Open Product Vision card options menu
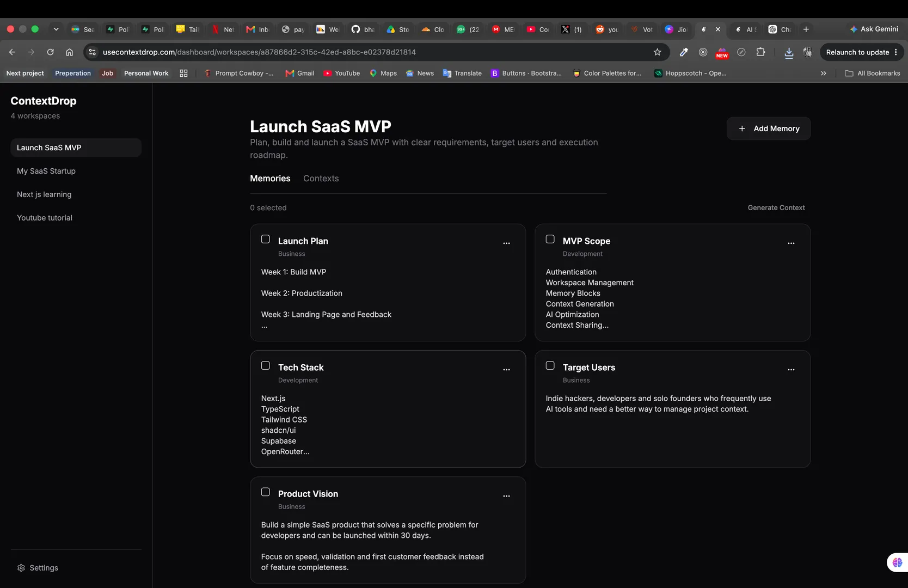This screenshot has height=588, width=908. tap(506, 495)
